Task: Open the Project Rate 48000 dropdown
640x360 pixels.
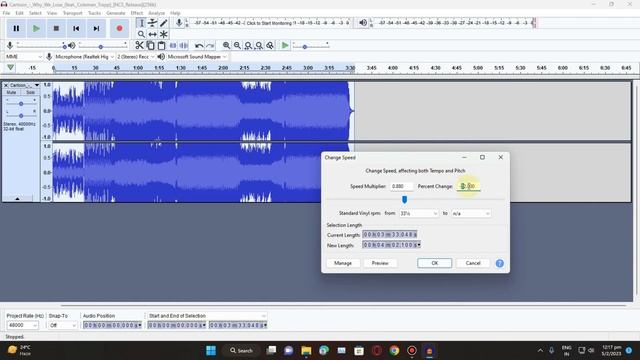Action: (x=22, y=325)
